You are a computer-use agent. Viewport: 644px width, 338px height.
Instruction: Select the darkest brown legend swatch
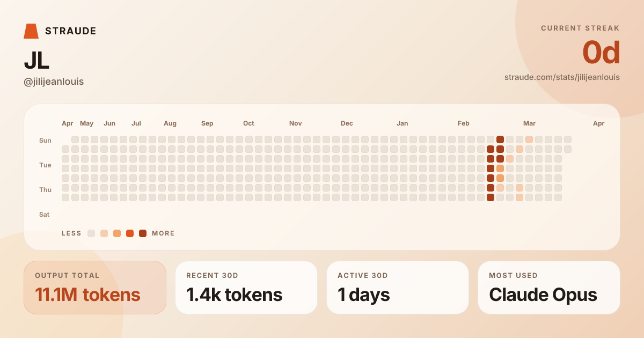click(x=143, y=233)
